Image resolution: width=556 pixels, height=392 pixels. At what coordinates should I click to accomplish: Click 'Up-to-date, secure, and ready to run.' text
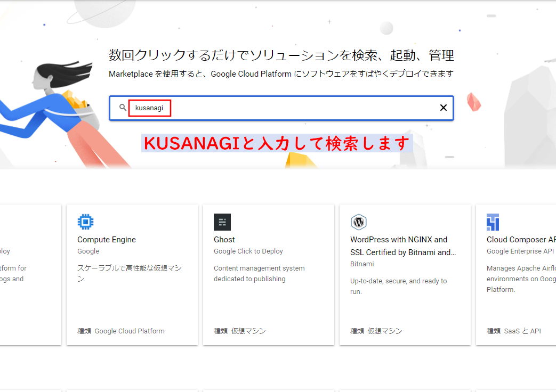(x=399, y=287)
